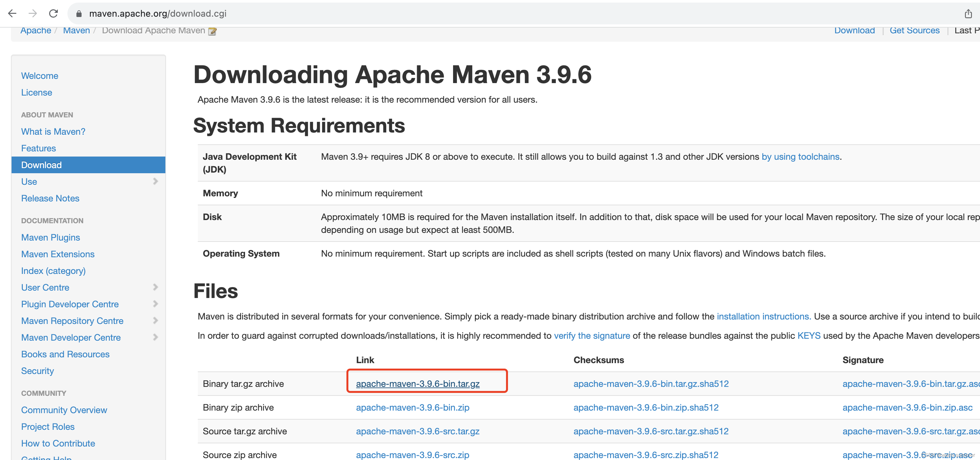Open the Security sidebar link

click(x=38, y=371)
